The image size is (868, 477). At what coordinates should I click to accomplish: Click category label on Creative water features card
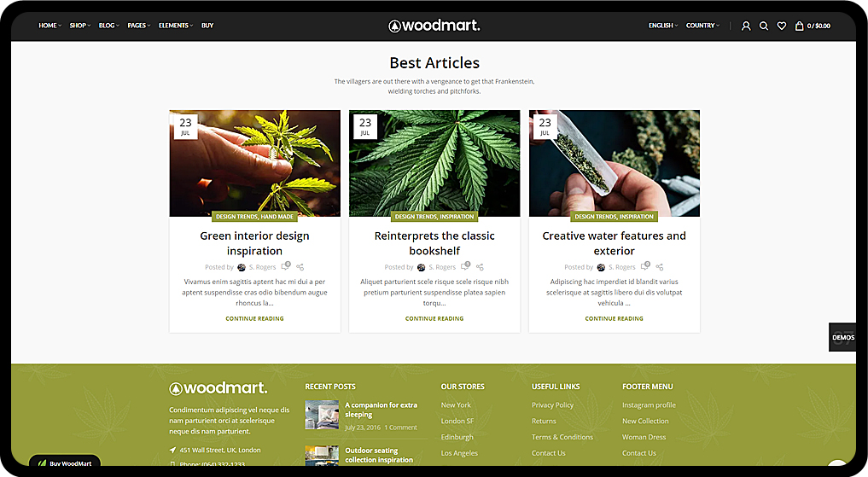(x=614, y=217)
